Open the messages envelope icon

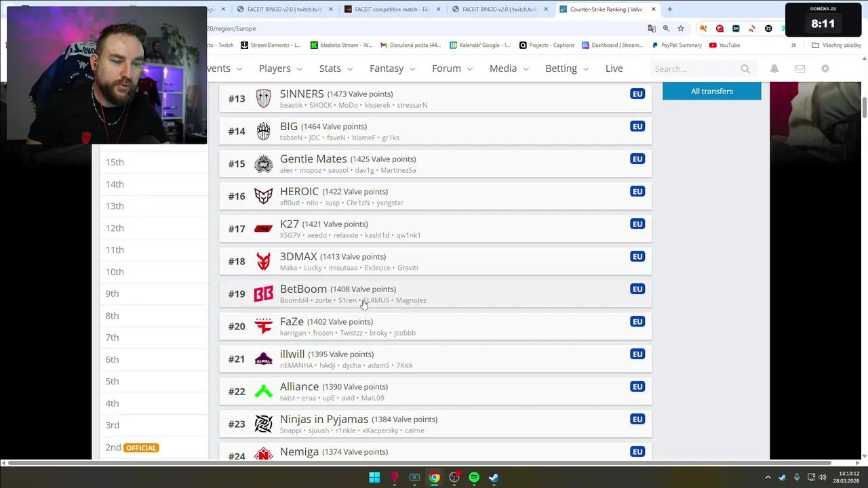800,68
